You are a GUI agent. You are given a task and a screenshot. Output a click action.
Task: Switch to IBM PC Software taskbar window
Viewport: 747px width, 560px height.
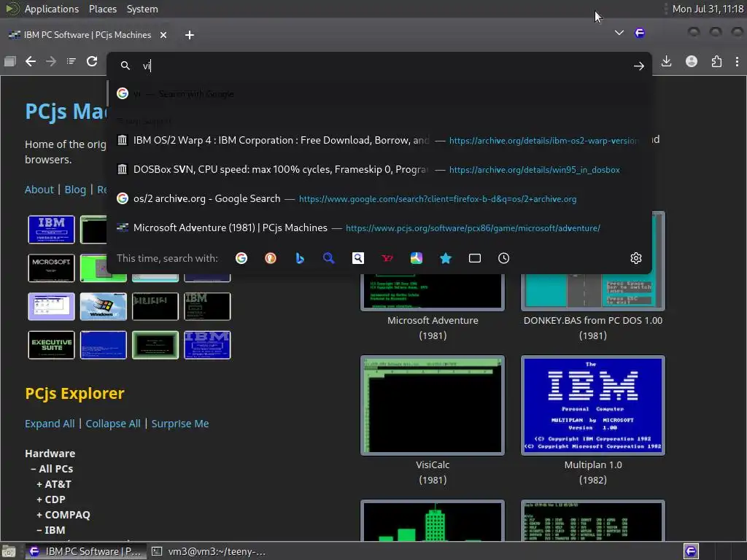click(x=85, y=551)
